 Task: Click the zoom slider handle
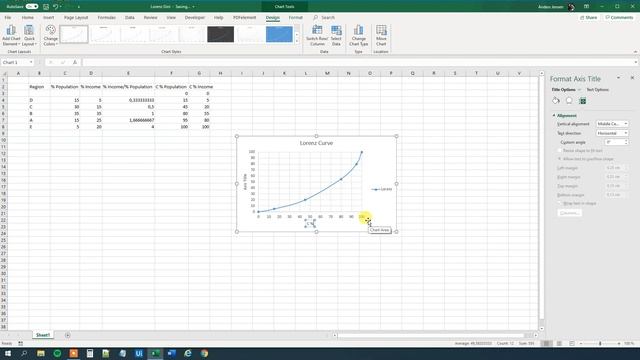pos(600,344)
